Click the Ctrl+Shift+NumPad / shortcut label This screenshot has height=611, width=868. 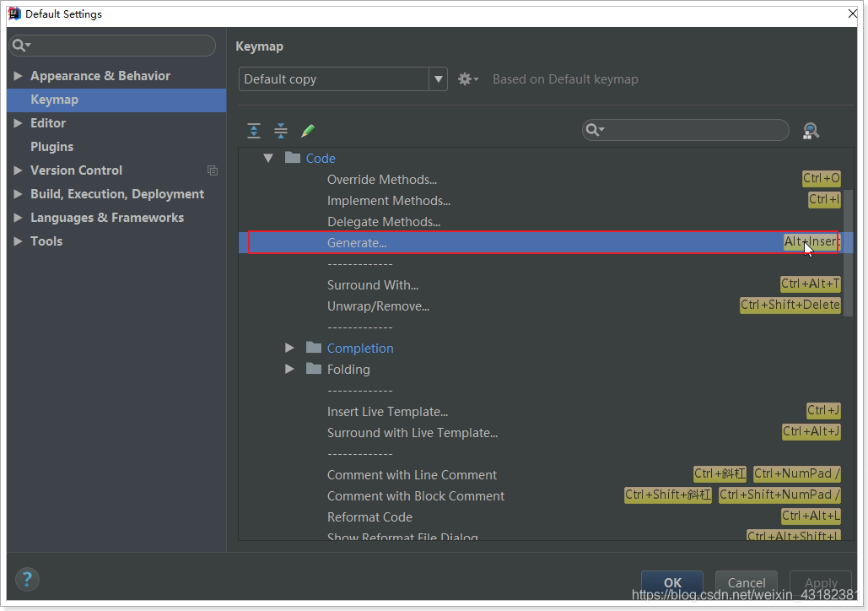click(780, 495)
